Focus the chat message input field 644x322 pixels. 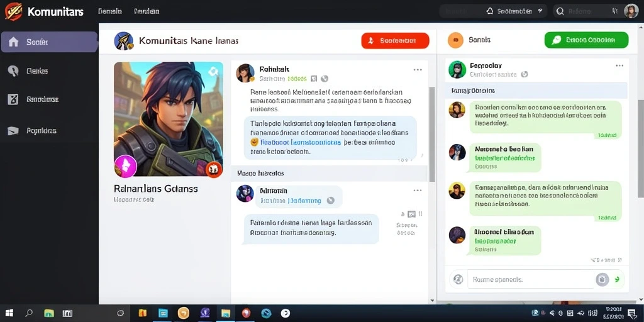coord(530,279)
